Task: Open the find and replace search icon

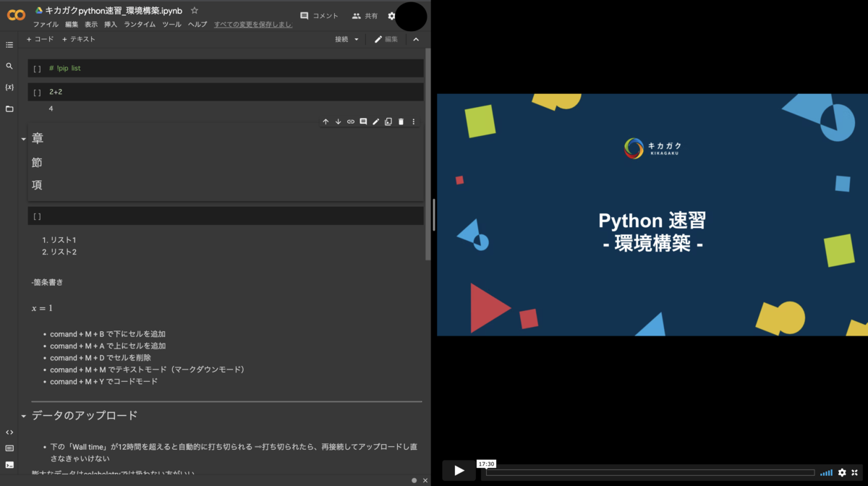Action: click(9, 66)
